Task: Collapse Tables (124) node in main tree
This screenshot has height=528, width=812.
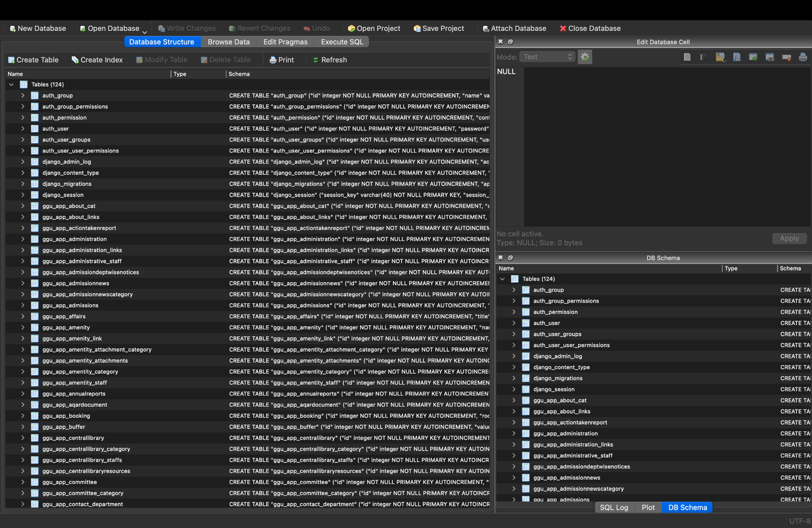Action: [x=11, y=85]
